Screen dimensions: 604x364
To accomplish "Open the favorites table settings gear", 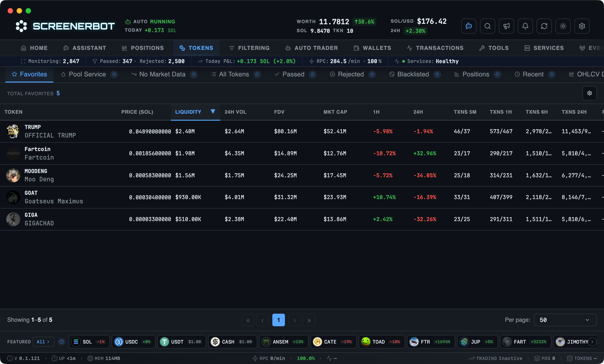I will click(x=589, y=93).
